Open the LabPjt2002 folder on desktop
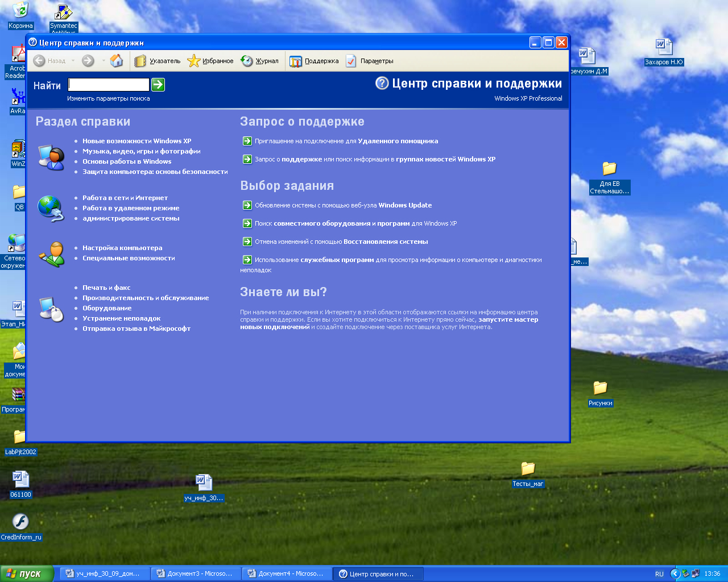 pyautogui.click(x=20, y=442)
